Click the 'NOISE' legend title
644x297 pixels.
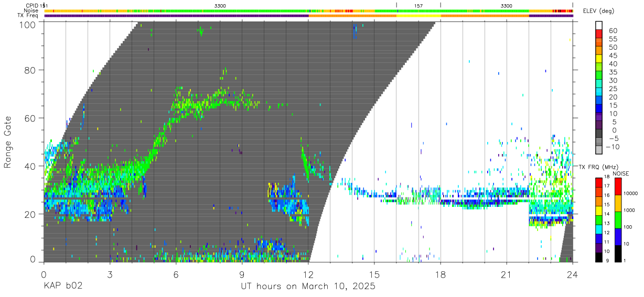[622, 173]
